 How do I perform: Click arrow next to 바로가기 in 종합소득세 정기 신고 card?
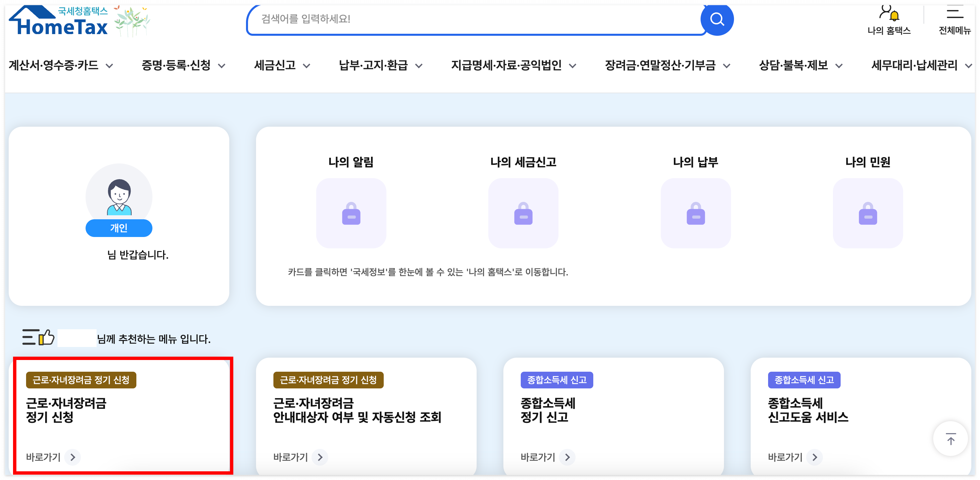coord(567,457)
